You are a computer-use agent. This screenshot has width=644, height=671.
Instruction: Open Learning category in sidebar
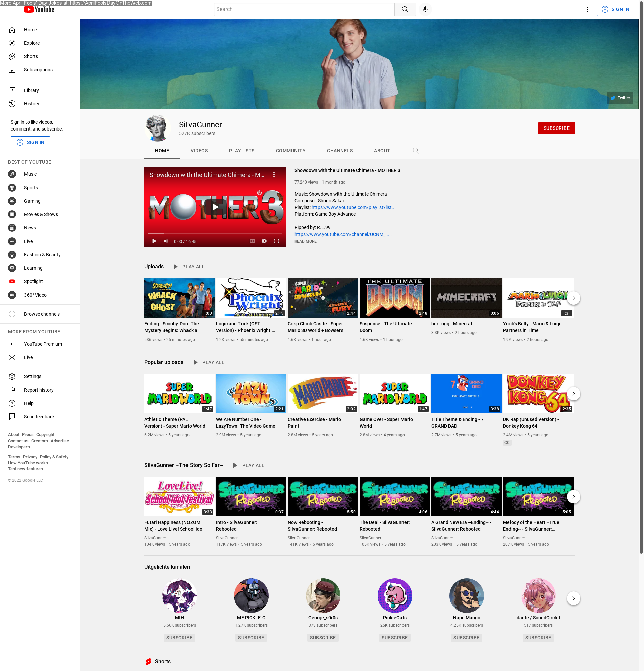[40, 268]
